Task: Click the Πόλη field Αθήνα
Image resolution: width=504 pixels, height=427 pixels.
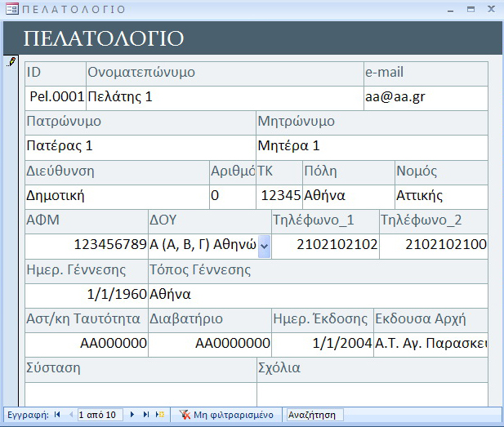Action: tap(347, 196)
